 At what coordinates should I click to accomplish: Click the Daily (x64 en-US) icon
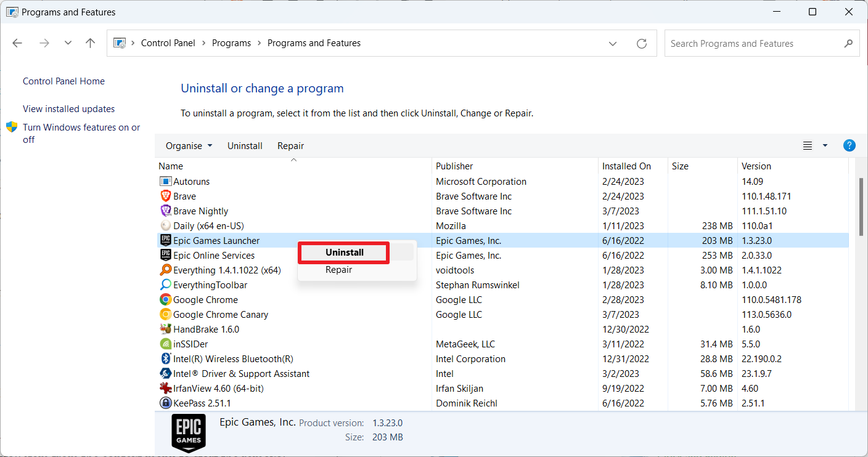165,226
